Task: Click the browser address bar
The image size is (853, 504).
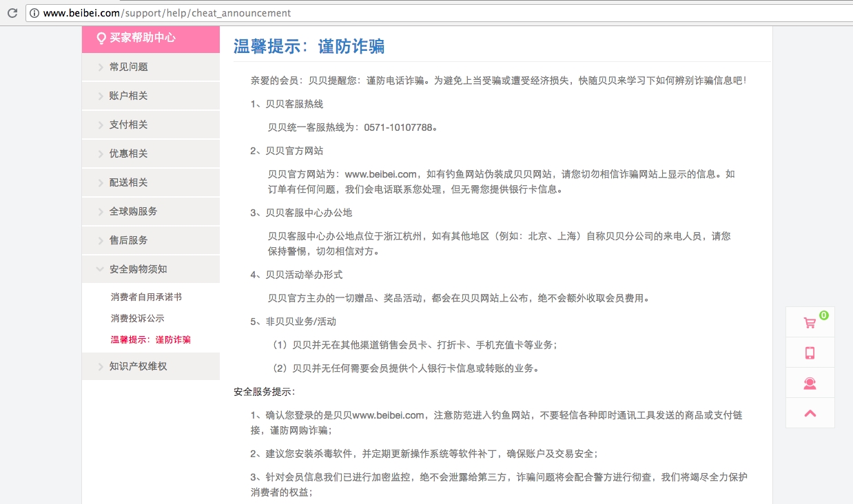Action: click(x=207, y=12)
